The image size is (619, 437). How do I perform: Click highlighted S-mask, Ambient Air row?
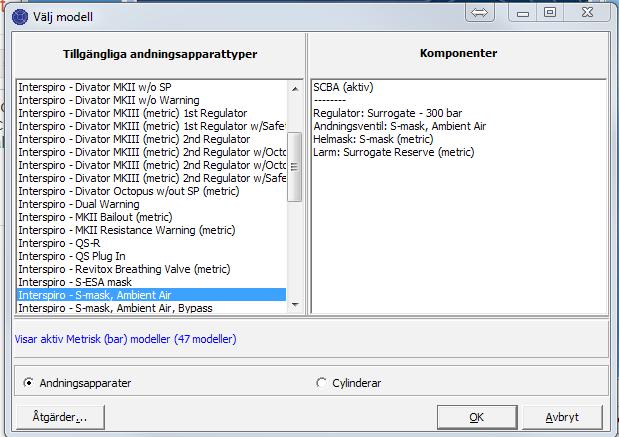pos(152,295)
